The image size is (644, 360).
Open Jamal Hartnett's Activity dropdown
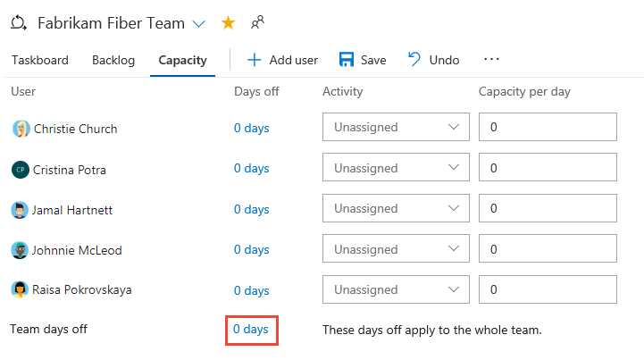click(x=396, y=209)
